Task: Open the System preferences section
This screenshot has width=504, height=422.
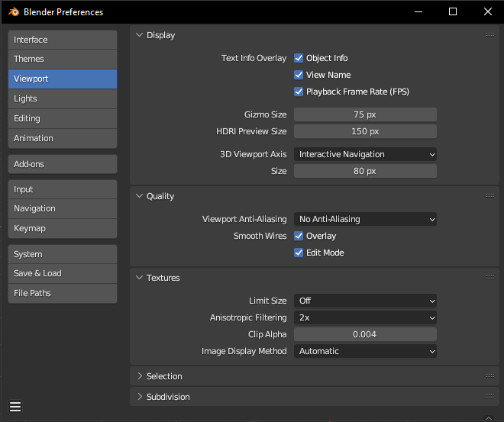Action: coord(63,254)
